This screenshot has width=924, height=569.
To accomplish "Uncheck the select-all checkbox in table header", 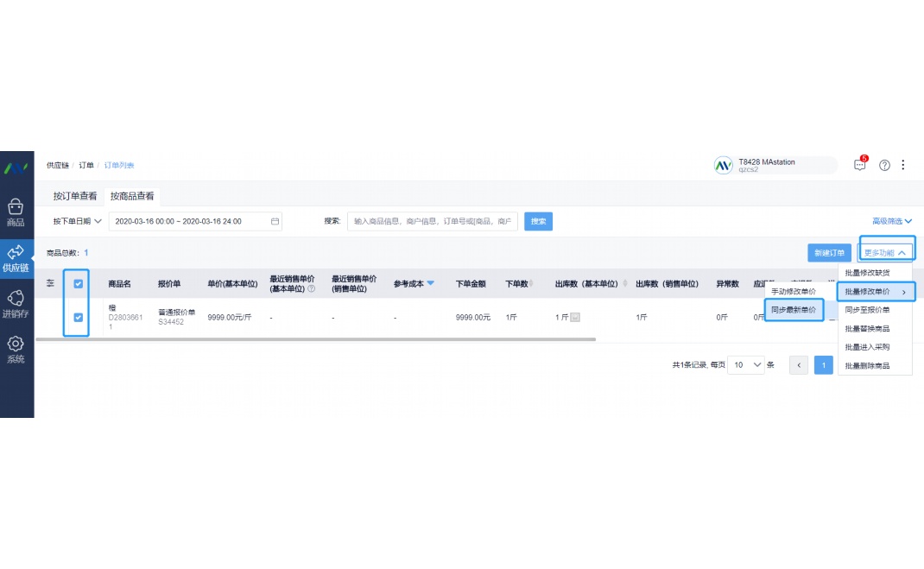I will pos(76,284).
